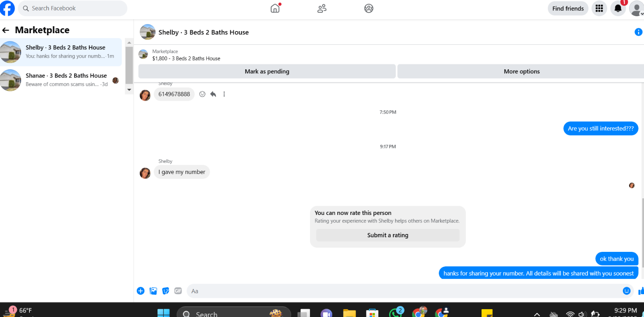Click Shelby's avatar beside the phone number

(x=145, y=95)
